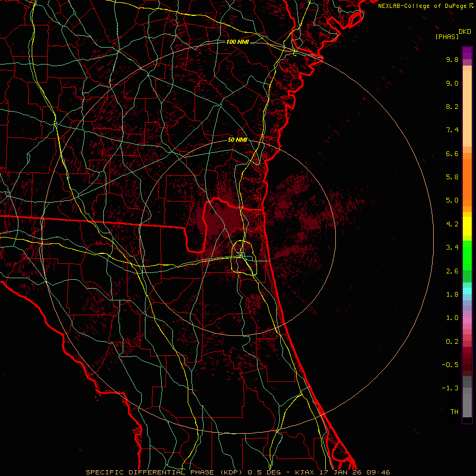
Task: Click the 1.0 scale label
Action: 452,318
